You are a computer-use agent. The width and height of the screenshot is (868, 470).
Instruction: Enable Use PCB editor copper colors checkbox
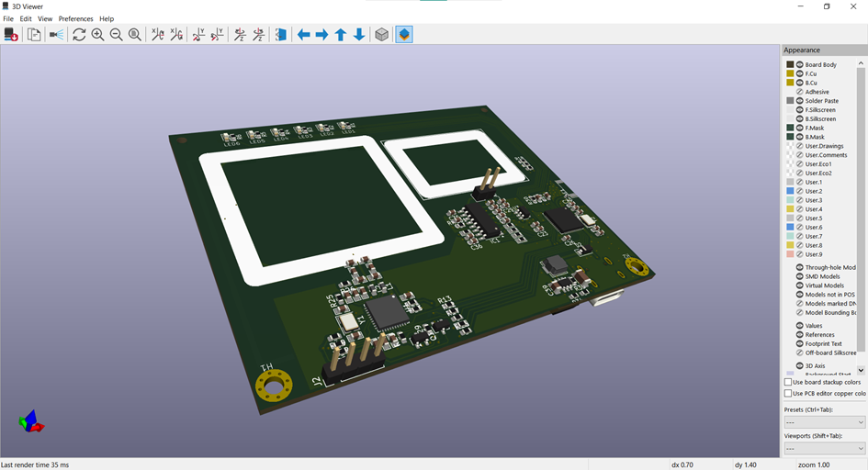(x=788, y=393)
